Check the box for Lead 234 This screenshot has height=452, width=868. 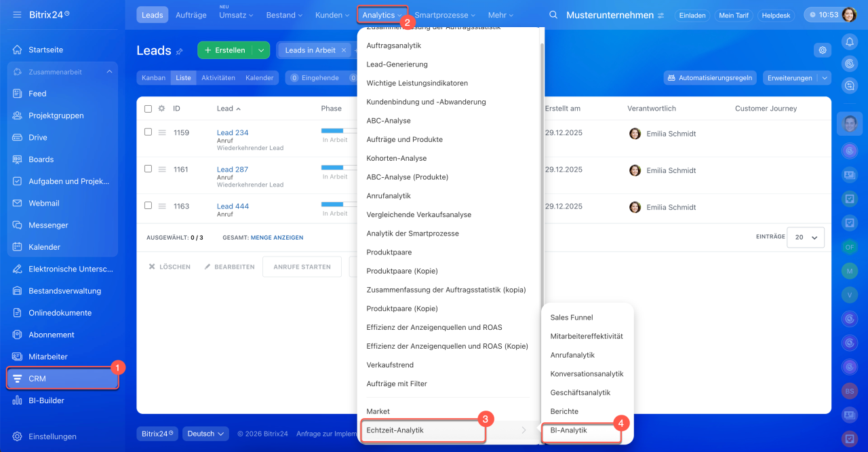(x=148, y=132)
